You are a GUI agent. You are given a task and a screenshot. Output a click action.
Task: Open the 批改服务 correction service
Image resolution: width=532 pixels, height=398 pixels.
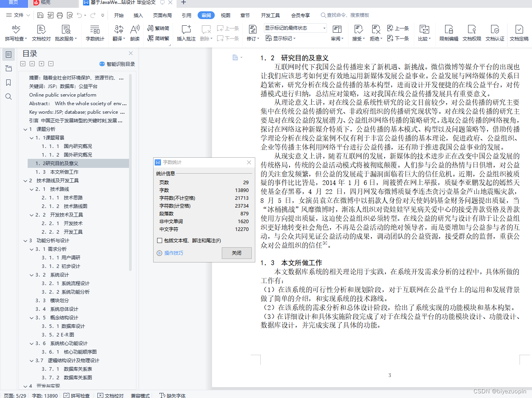click(x=66, y=33)
